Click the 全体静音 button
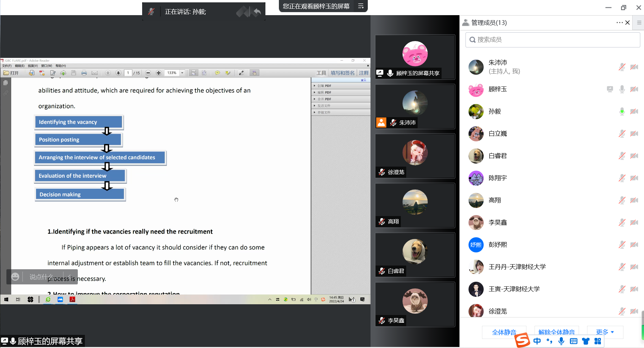This screenshot has height=348, width=644. [x=504, y=332]
